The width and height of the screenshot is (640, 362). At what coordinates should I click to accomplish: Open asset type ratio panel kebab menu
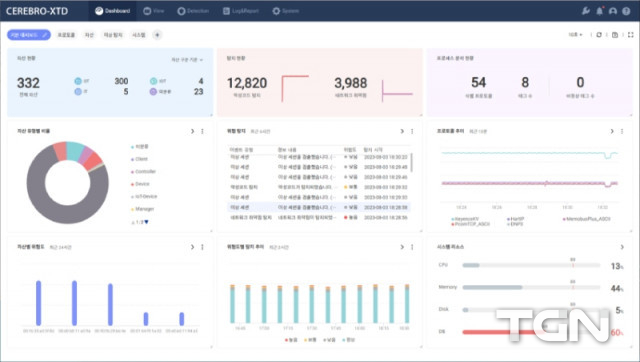coord(202,131)
